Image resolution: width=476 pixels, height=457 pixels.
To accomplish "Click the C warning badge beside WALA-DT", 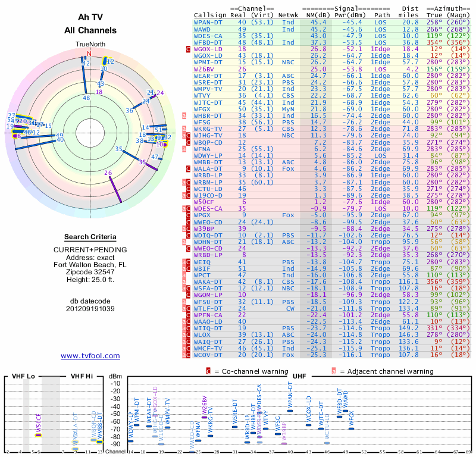I will click(188, 169).
